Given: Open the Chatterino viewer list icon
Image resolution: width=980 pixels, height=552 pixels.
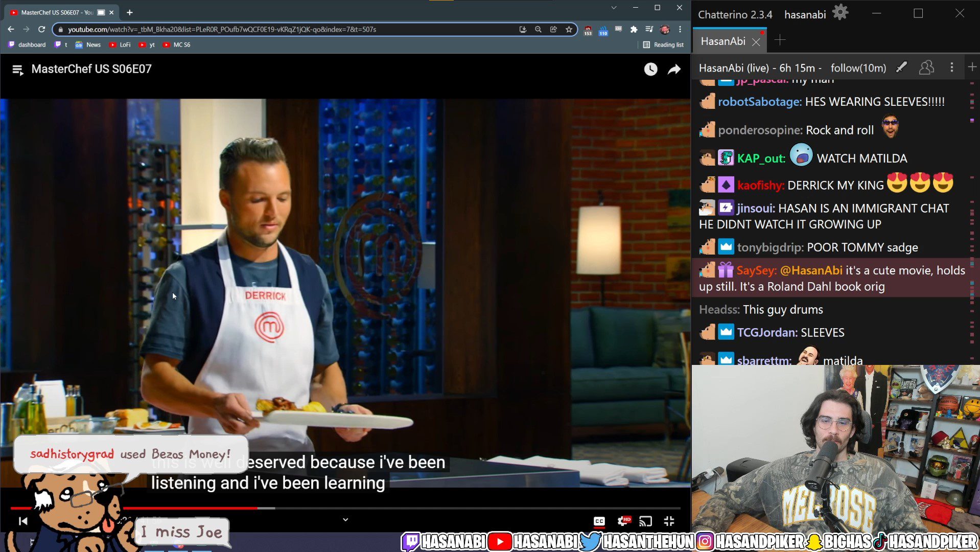Looking at the screenshot, I should [926, 67].
